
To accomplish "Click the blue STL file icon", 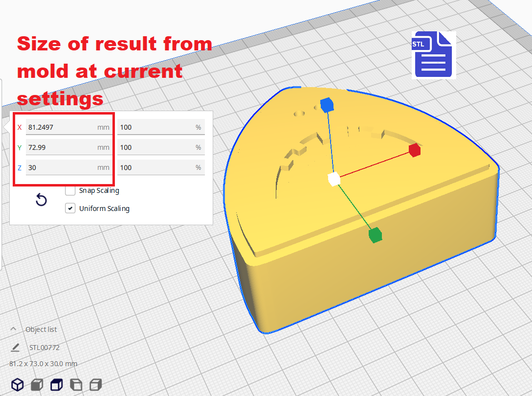I will click(432, 55).
